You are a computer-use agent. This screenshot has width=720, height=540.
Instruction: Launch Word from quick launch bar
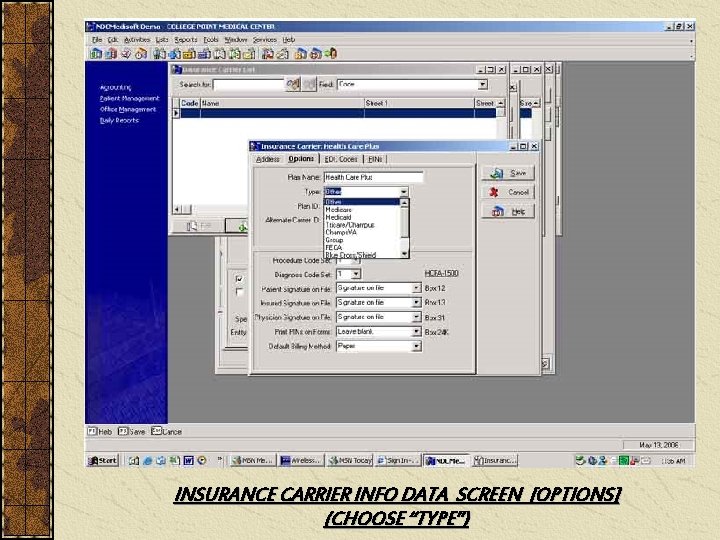(x=188, y=460)
